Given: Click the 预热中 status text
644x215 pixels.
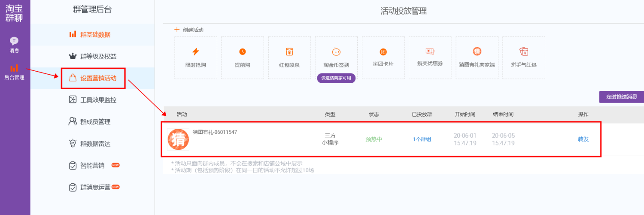Looking at the screenshot, I should [374, 139].
